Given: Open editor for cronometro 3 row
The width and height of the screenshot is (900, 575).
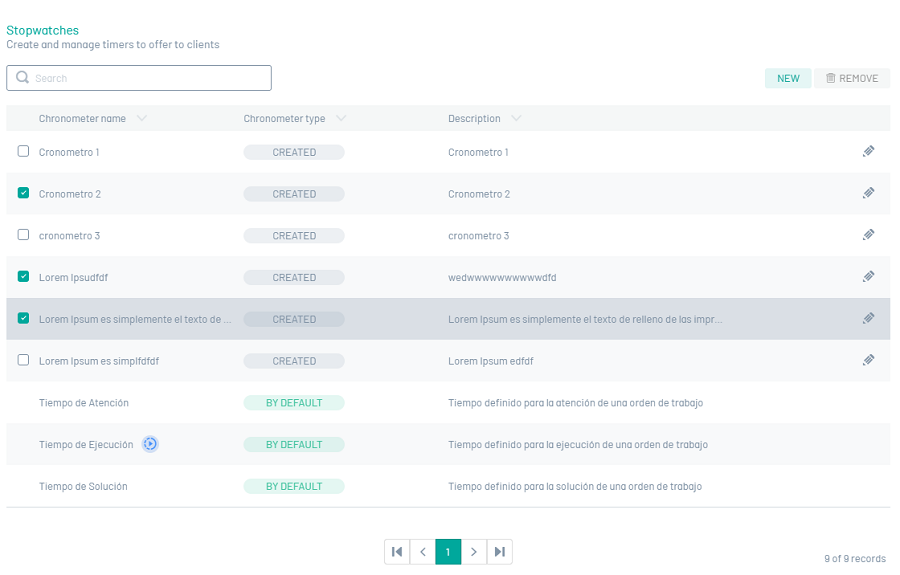Looking at the screenshot, I should [x=868, y=235].
